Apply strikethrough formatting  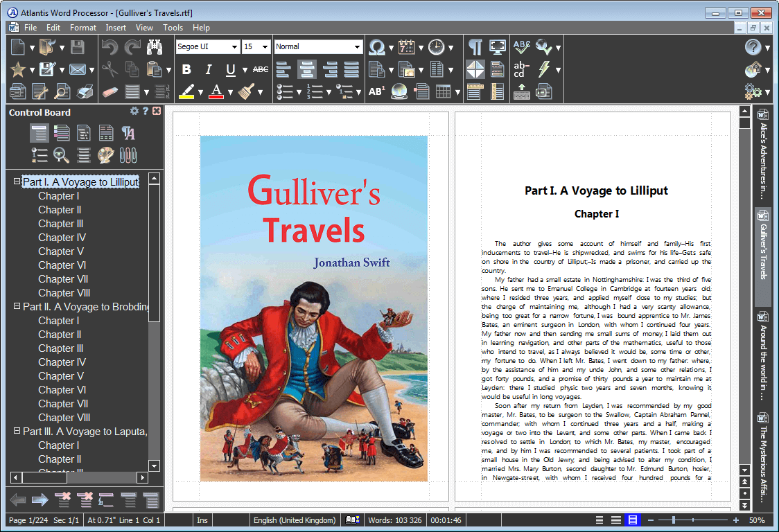coord(260,69)
